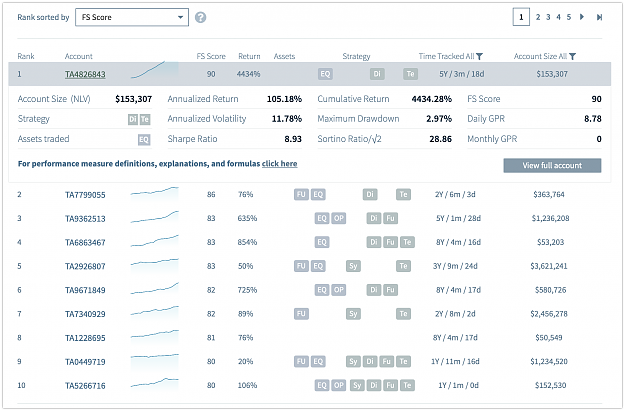Open account TA9671849
The height and width of the screenshot is (411, 625).
coord(85,290)
